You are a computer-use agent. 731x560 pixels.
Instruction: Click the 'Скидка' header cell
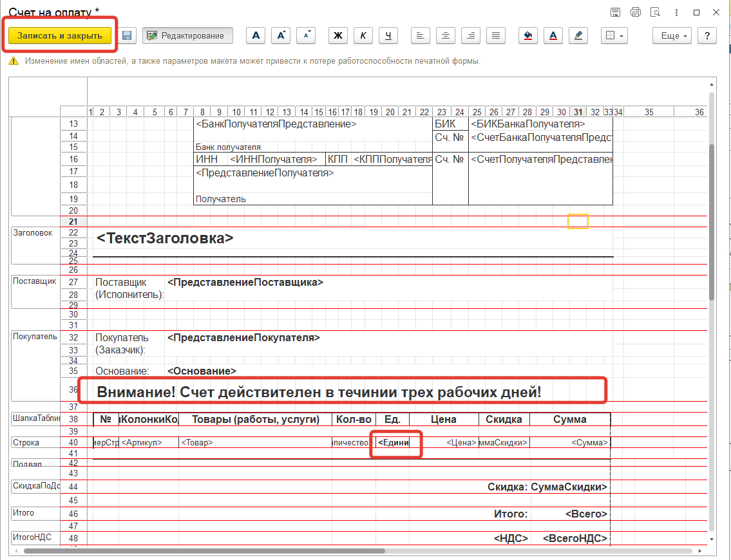click(504, 419)
